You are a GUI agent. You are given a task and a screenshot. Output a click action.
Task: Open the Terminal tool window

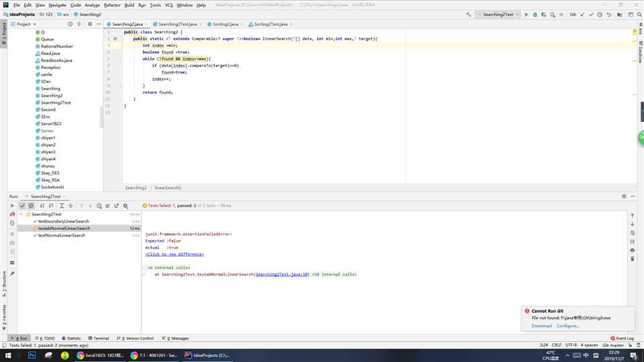99,338
